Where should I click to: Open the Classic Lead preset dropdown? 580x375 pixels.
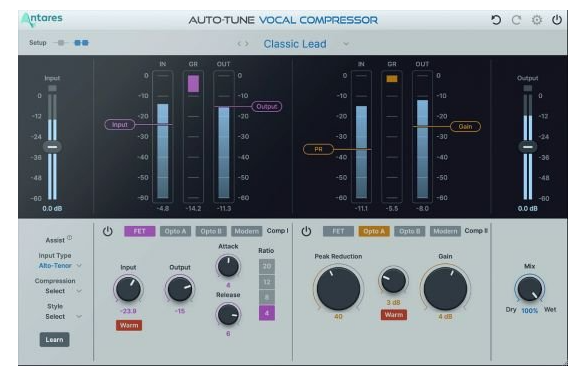tap(346, 44)
